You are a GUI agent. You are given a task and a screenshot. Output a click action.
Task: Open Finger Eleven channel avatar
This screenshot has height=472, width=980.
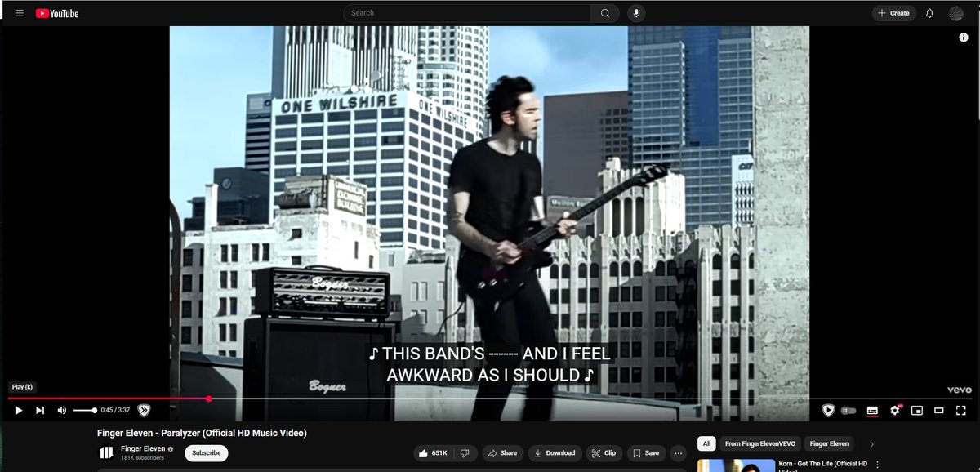pyautogui.click(x=106, y=452)
